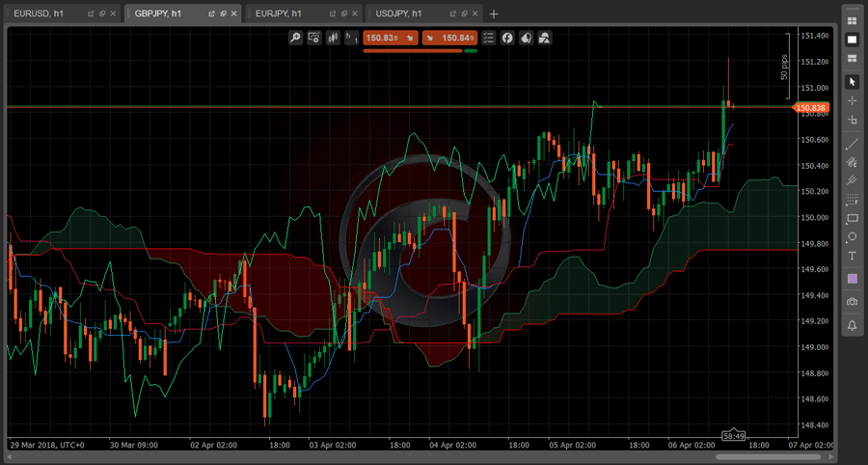Screen dimensions: 868x465
Task: Close the EURJPY, h1 tab
Action: (x=354, y=14)
